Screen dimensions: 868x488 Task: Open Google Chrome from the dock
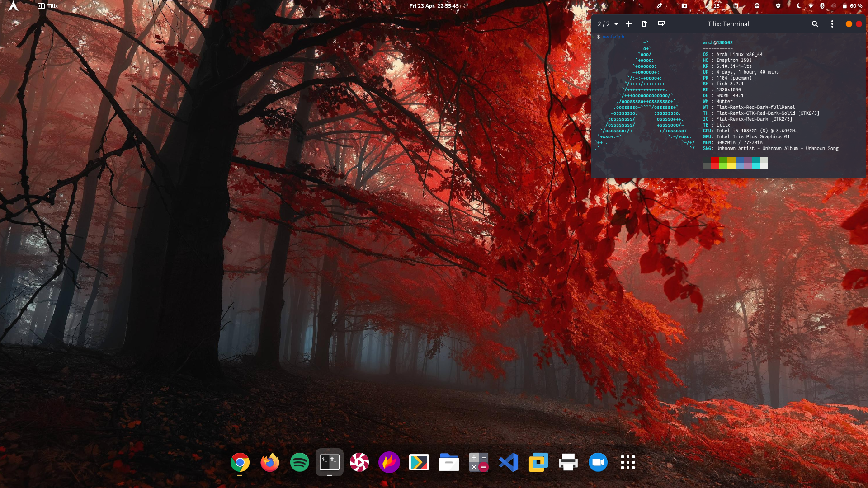click(x=240, y=462)
